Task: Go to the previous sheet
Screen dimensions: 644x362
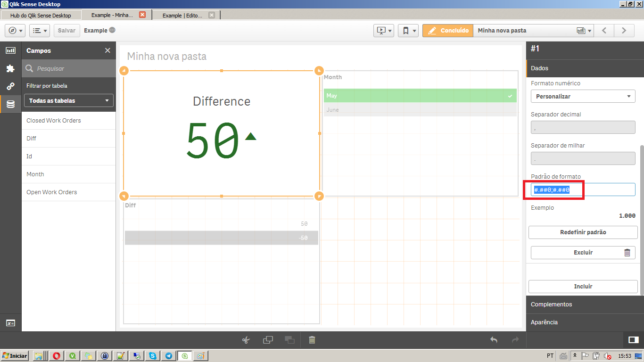Action: tap(604, 31)
